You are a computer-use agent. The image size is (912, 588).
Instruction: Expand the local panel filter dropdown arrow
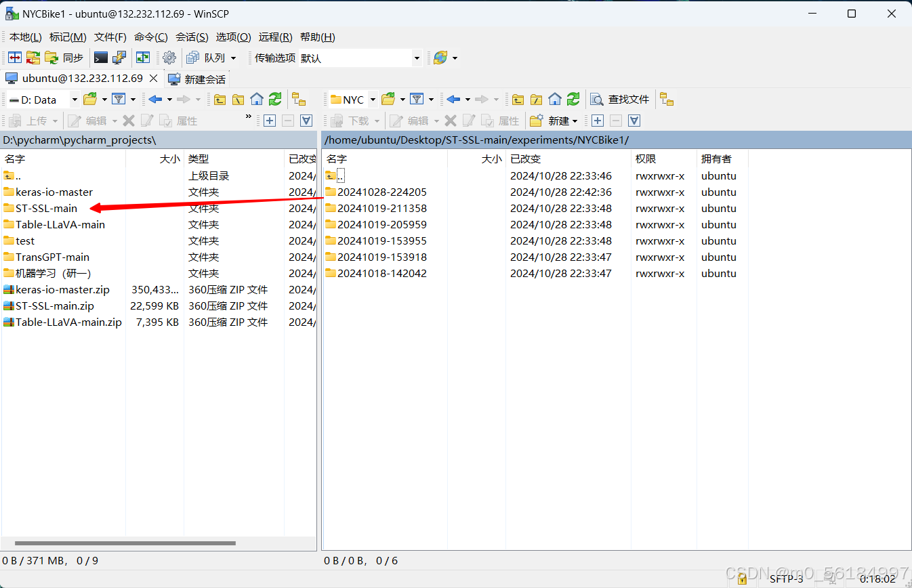pyautogui.click(x=133, y=100)
